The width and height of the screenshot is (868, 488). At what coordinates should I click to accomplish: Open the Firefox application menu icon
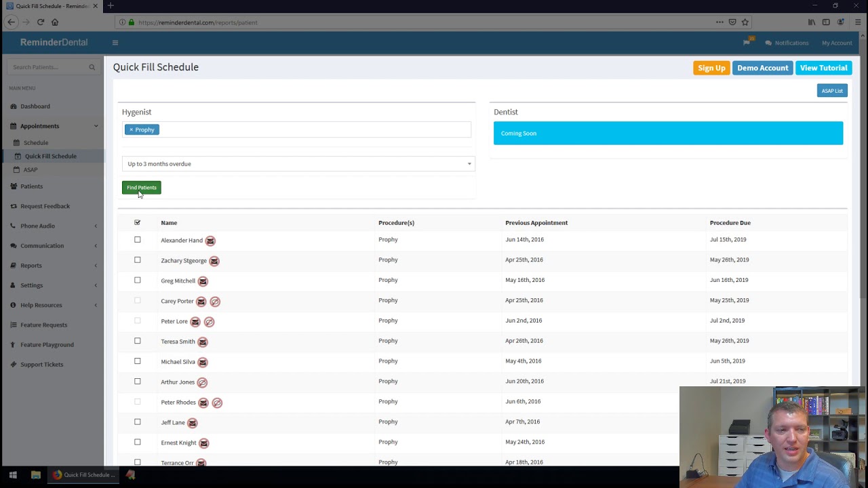858,22
